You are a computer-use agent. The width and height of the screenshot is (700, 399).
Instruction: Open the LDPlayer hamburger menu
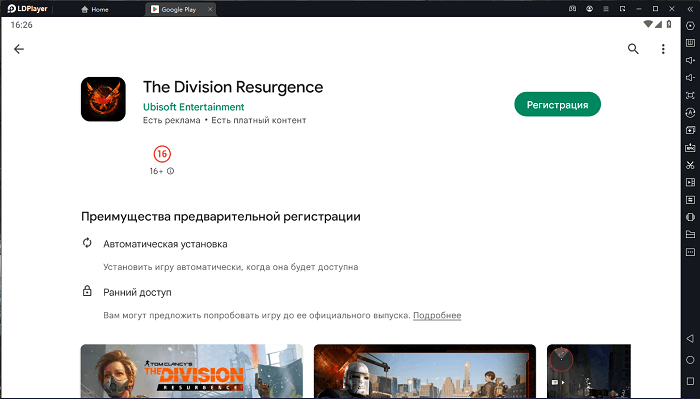tap(606, 9)
